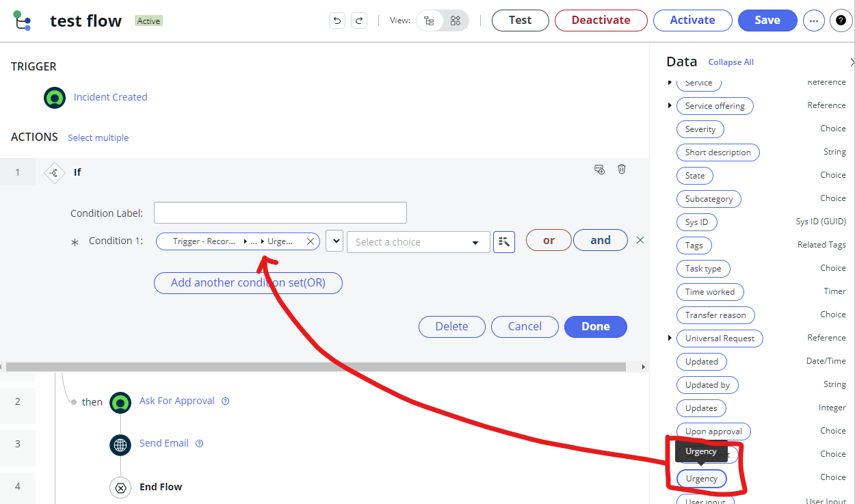Click Add another condition set(OR)
Screen dimensions: 855x504
[248, 283]
